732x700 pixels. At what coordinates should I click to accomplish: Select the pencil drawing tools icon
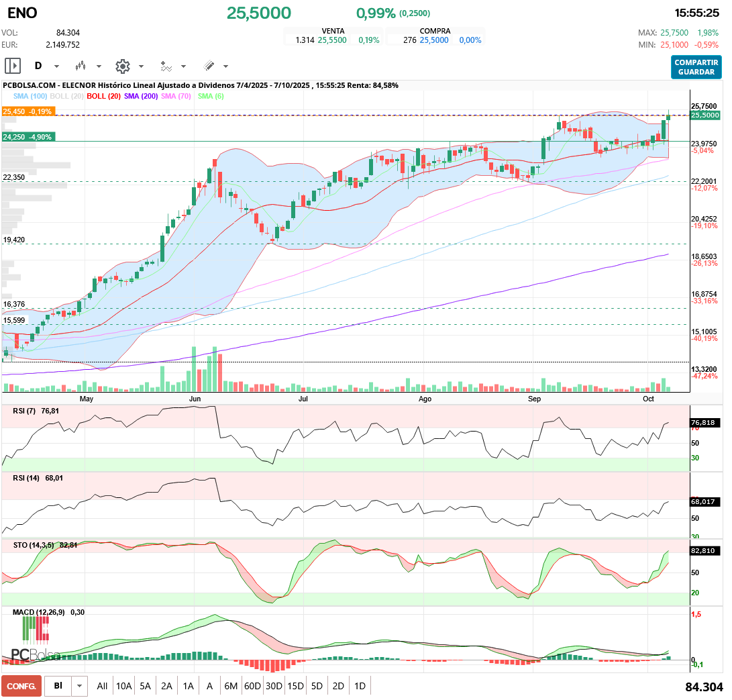pyautogui.click(x=209, y=66)
